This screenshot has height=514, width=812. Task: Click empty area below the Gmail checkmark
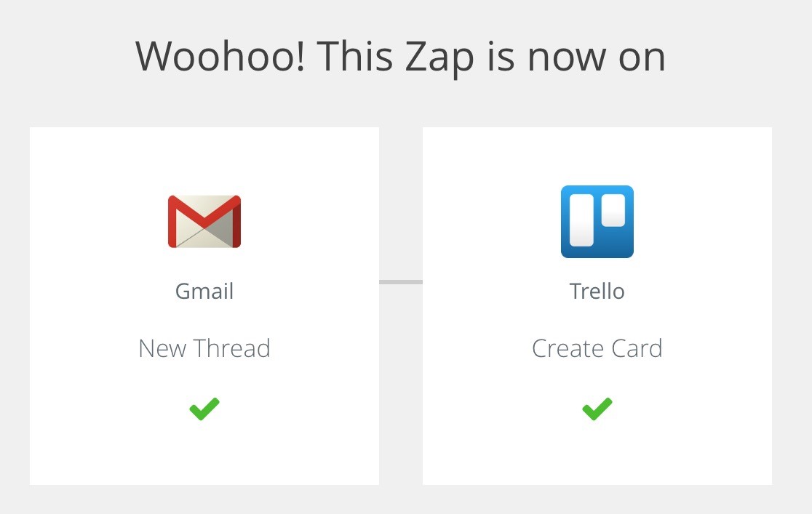point(204,453)
